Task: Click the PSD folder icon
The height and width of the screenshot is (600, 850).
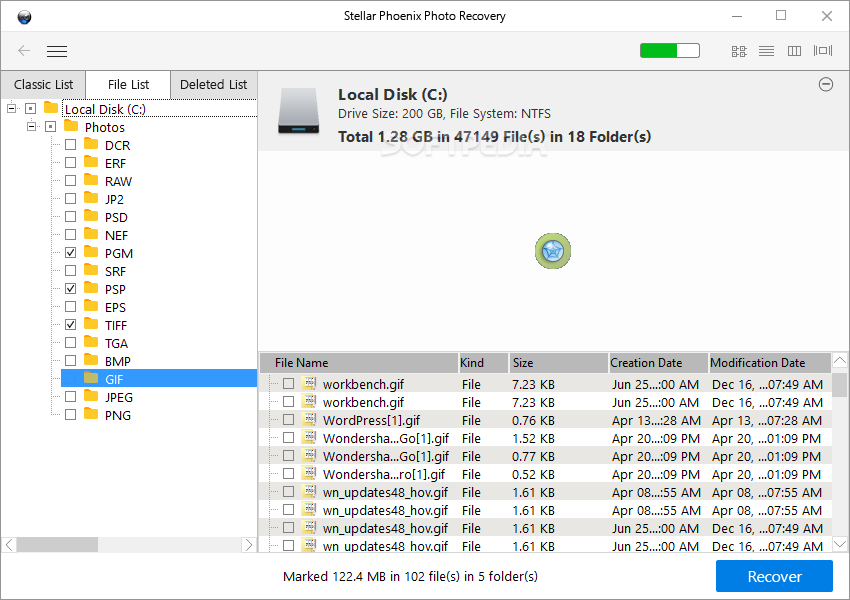Action: (91, 216)
